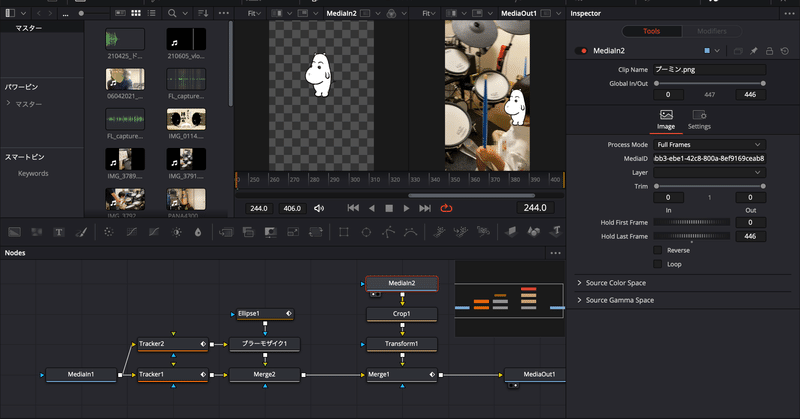Stop playback
This screenshot has height=419, width=800.
(389, 208)
